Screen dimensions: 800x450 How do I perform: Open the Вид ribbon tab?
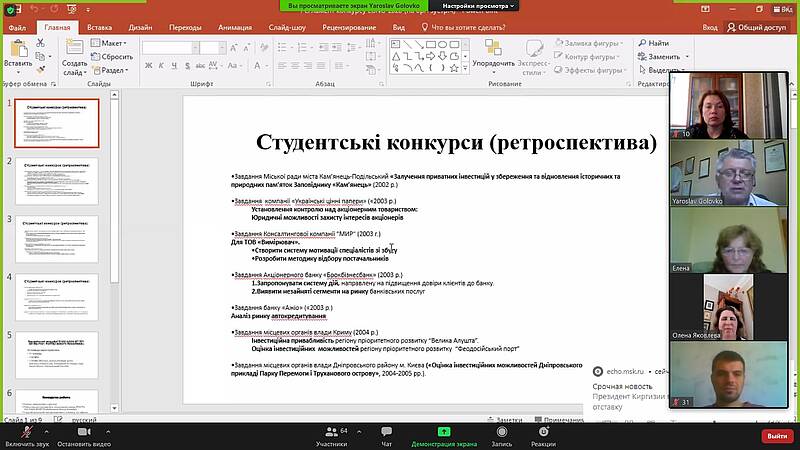coord(398,28)
